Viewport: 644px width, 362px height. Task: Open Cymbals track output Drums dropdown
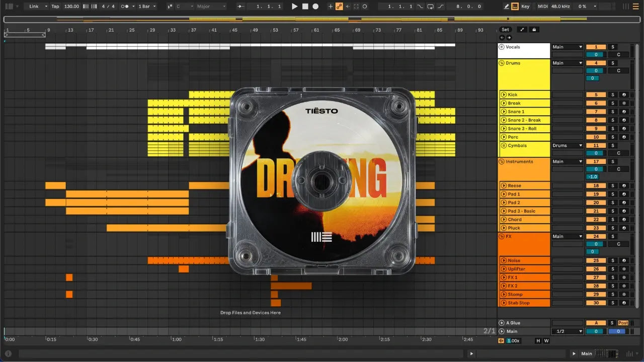click(x=567, y=145)
